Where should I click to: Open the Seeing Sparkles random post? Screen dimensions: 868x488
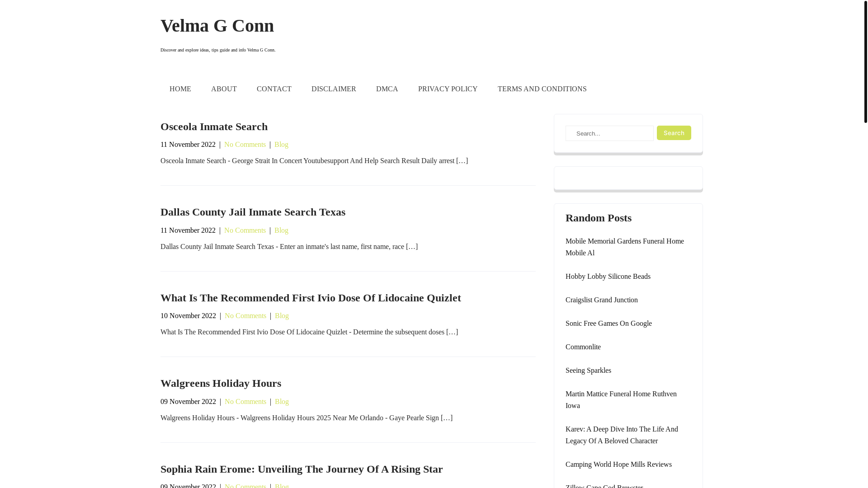(588, 371)
